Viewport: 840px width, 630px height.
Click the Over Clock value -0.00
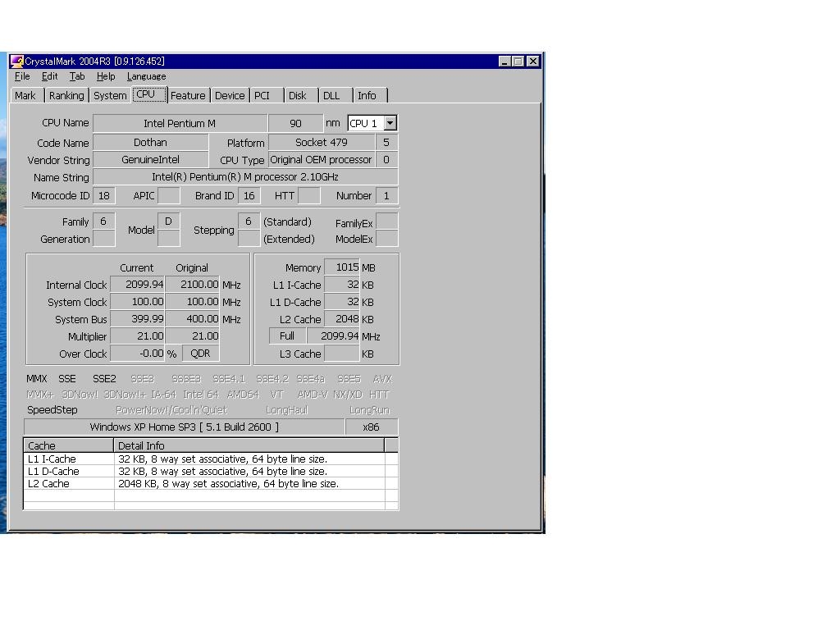138,354
